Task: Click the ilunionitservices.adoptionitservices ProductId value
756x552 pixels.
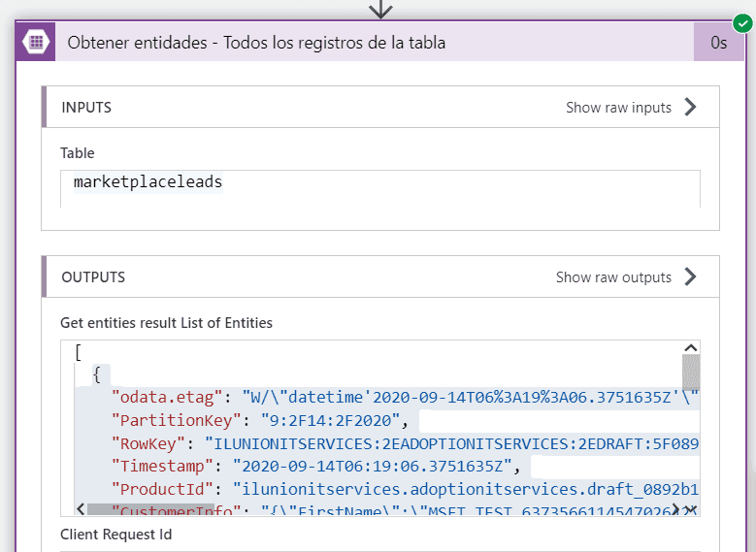Action: (466, 489)
